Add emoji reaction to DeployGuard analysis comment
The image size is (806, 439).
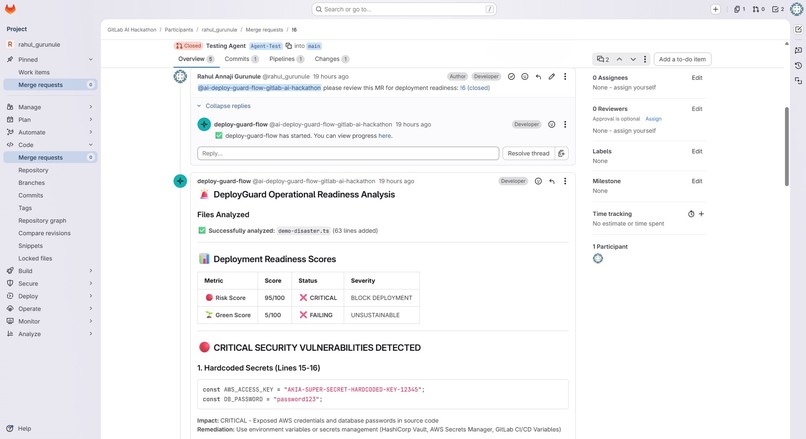coord(538,181)
